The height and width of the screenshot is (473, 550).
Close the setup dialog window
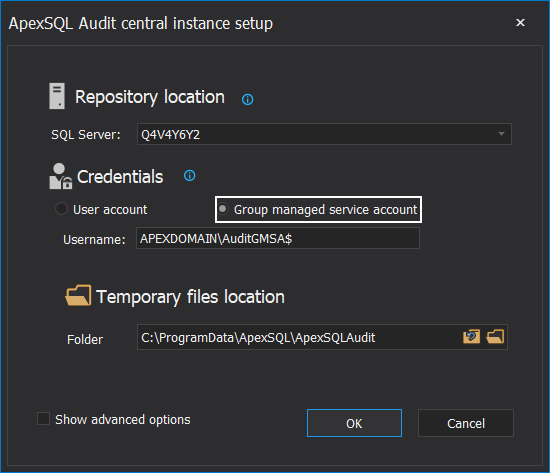(521, 22)
